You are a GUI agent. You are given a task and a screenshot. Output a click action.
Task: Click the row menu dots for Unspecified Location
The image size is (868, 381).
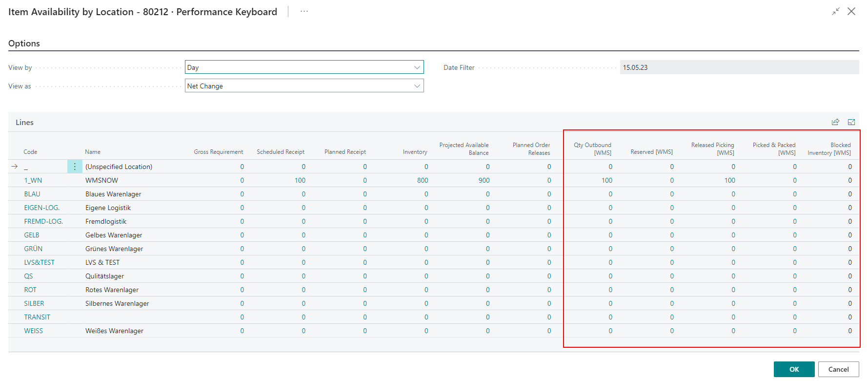tap(75, 167)
